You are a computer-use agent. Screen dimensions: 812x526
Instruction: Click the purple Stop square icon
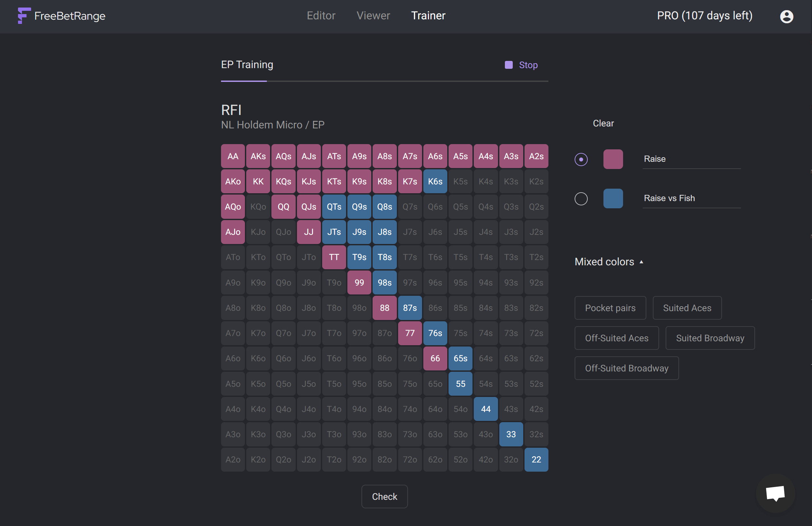(508, 65)
